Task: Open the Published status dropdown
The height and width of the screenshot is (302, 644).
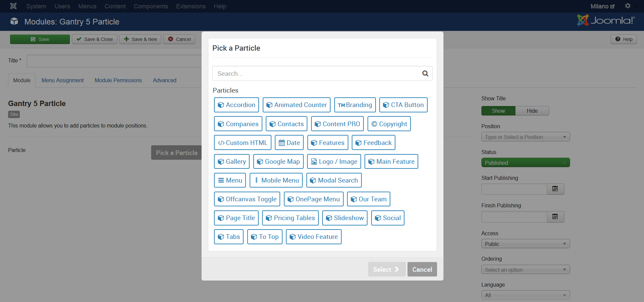Action: 525,163
